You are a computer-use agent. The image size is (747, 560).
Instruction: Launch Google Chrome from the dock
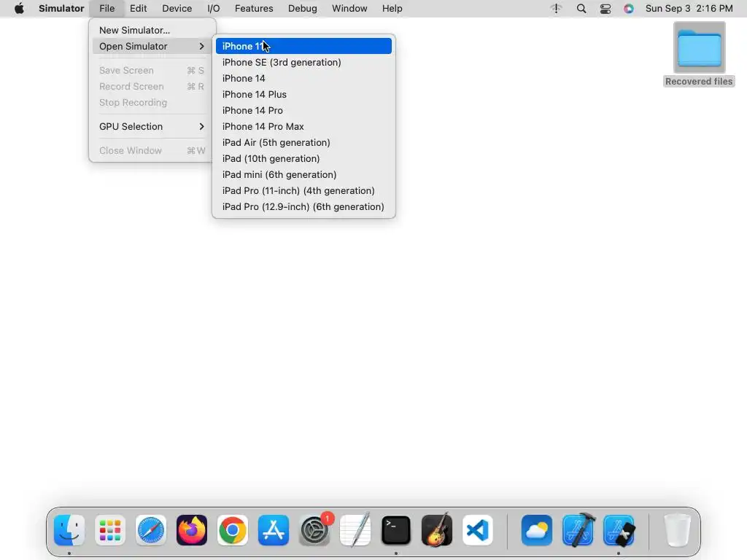[233, 530]
